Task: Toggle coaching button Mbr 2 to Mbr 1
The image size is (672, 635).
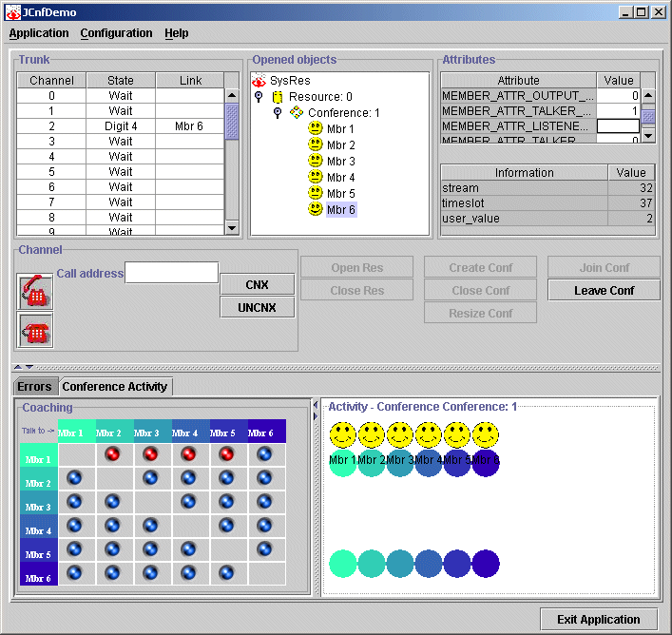Action: click(74, 478)
